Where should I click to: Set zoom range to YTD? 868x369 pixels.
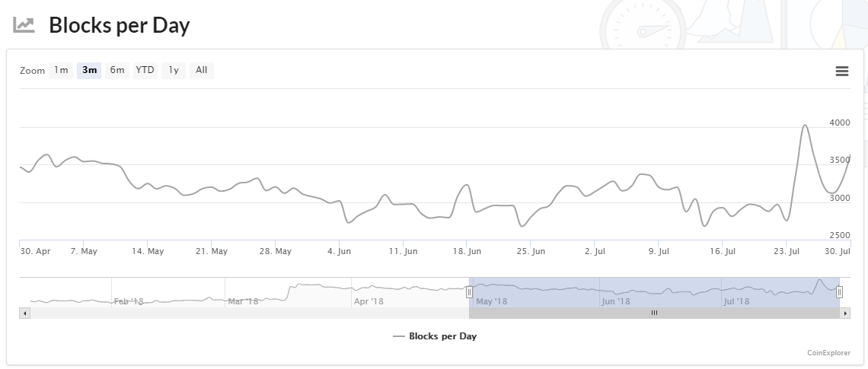[x=145, y=71]
